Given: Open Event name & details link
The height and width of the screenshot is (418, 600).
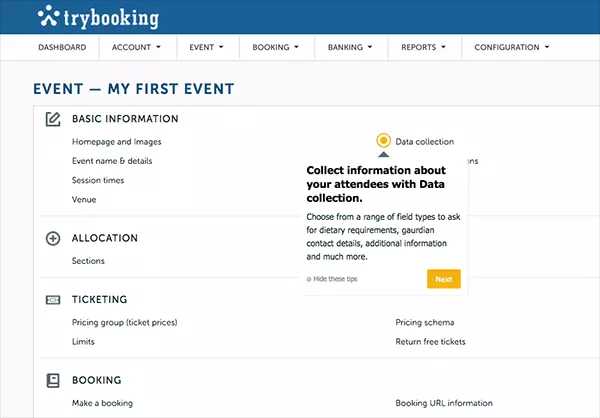Looking at the screenshot, I should (x=112, y=161).
